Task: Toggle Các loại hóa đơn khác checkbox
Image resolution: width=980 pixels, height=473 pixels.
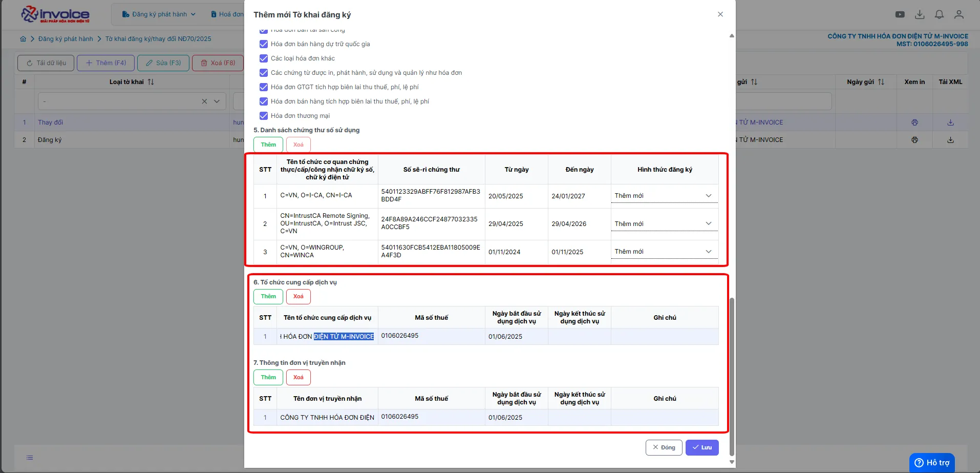Action: [x=264, y=58]
